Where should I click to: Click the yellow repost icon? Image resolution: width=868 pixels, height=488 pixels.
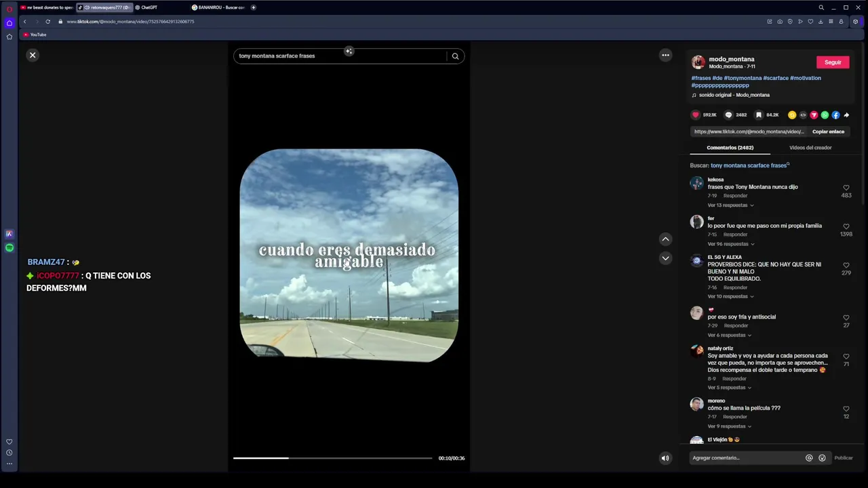tap(792, 115)
